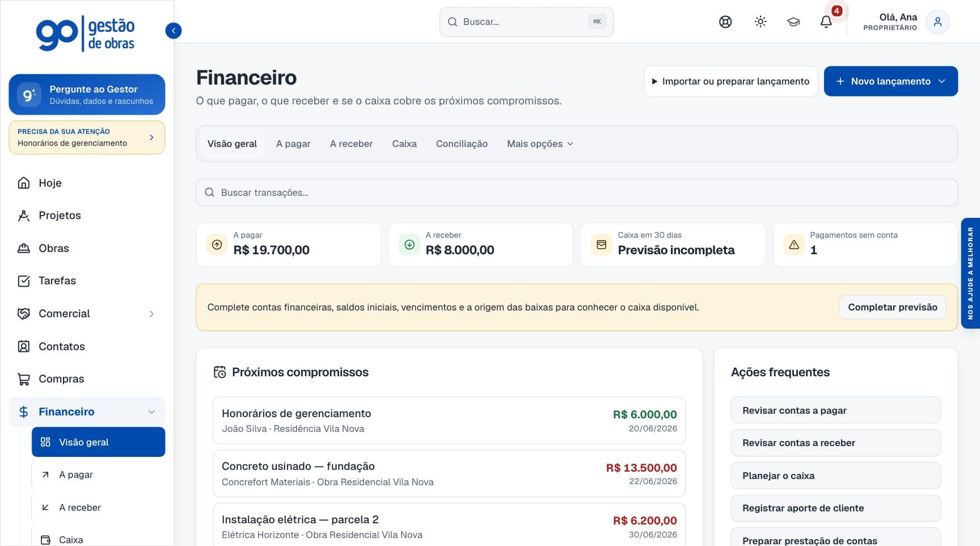Screen dimensions: 980x546
Task: Click Registrar aporte de cliente
Action: (x=836, y=509)
